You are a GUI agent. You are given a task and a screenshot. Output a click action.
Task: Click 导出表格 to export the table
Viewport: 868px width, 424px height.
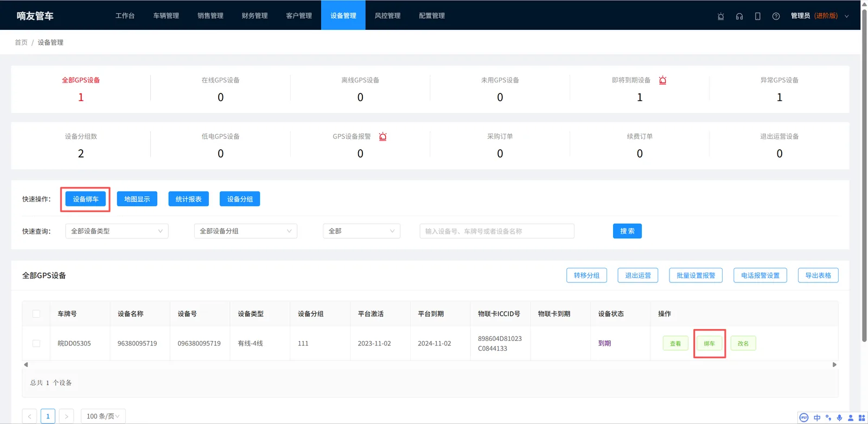tap(818, 275)
